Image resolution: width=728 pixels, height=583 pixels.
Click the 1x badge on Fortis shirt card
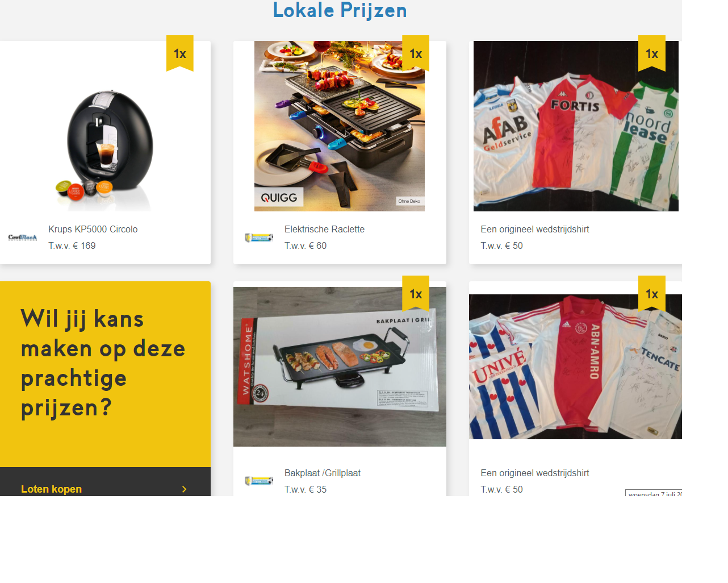[x=652, y=53]
